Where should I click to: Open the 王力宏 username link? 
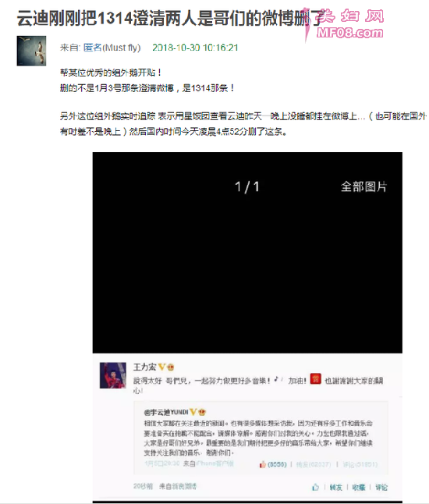pyautogui.click(x=144, y=367)
